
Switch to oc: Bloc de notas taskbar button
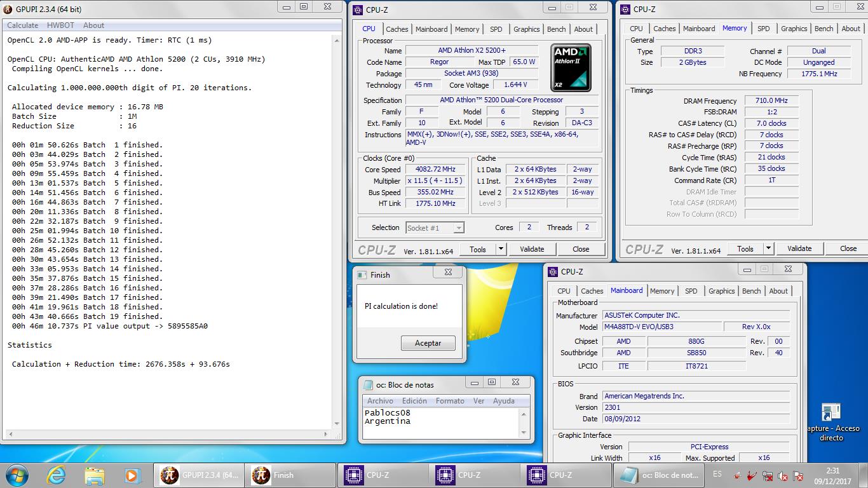point(658,475)
